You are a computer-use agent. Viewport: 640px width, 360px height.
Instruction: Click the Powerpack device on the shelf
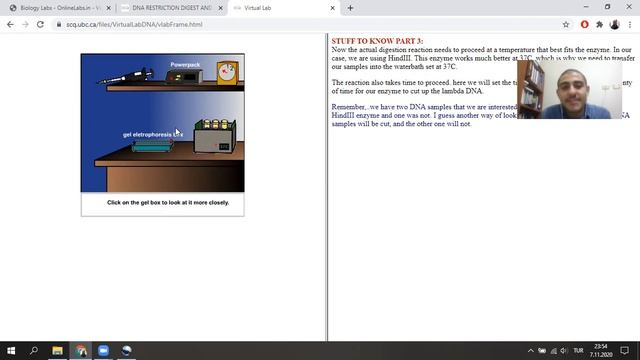coord(184,76)
